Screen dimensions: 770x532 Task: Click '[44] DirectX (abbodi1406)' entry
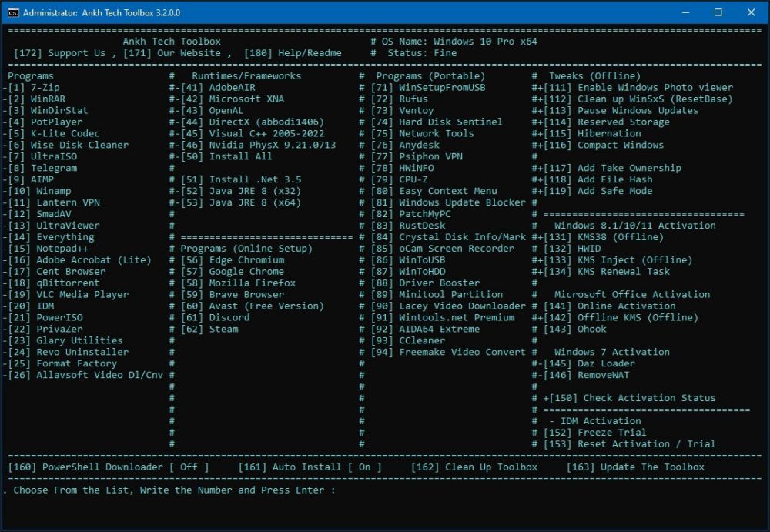coord(253,122)
